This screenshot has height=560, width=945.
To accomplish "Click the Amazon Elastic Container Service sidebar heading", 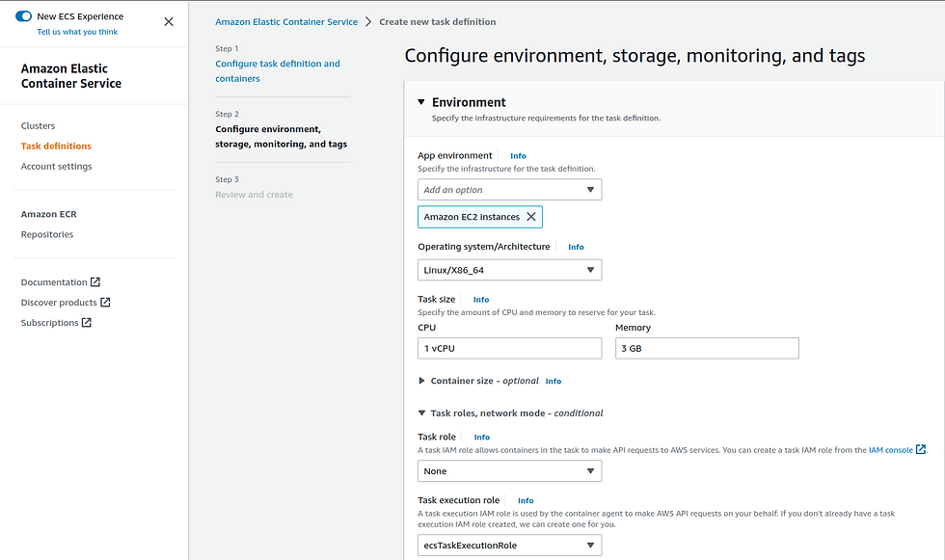I will (71, 76).
